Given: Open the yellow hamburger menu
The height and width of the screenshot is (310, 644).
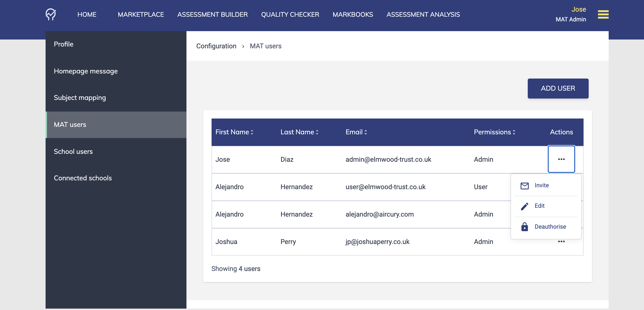Looking at the screenshot, I should point(603,14).
